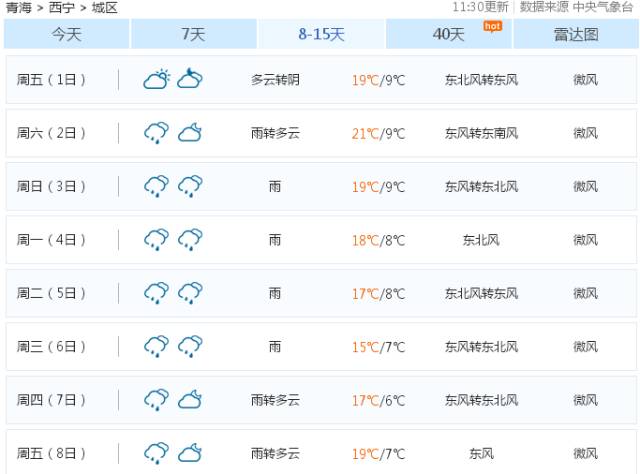Click 雨转多云 description in 周六 row

(x=276, y=133)
